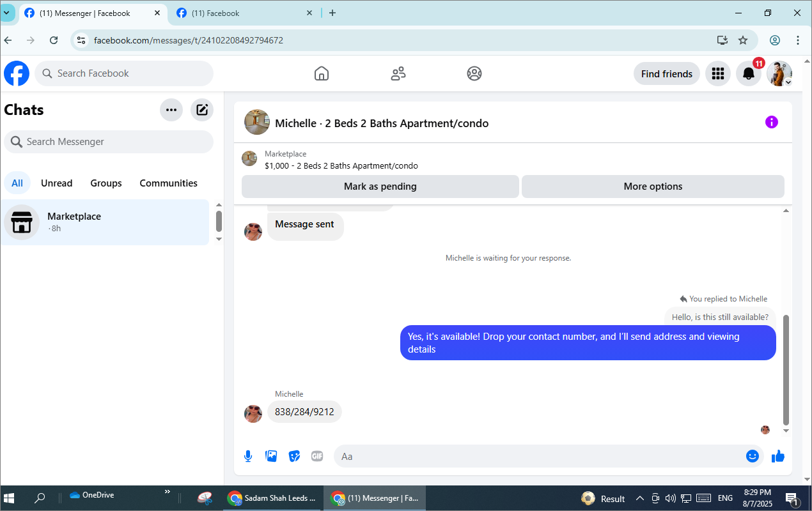Screen dimensions: 812x511
Task: Switch to the Groups chat tab
Action: [106, 183]
